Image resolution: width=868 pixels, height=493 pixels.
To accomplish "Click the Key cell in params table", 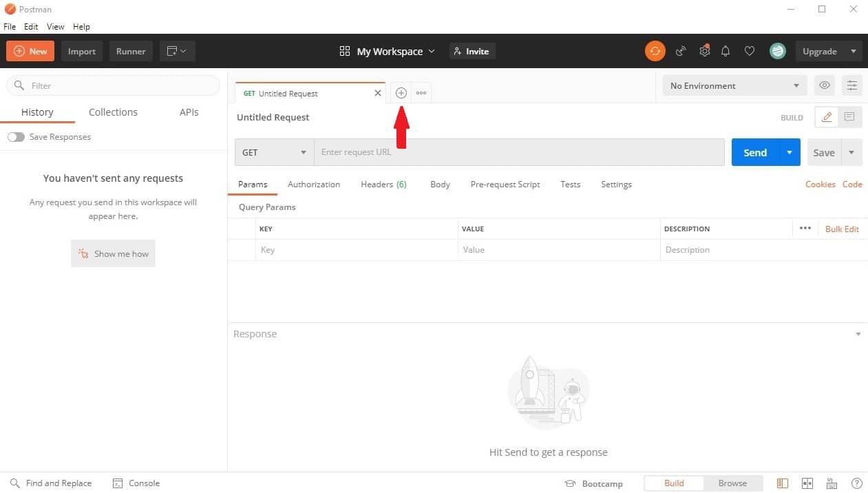I will click(x=356, y=250).
